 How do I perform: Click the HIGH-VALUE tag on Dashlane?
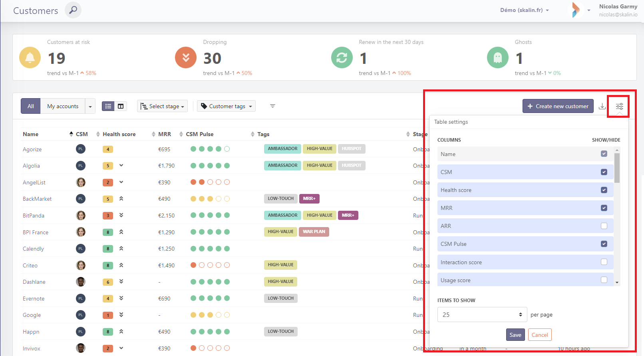click(281, 281)
